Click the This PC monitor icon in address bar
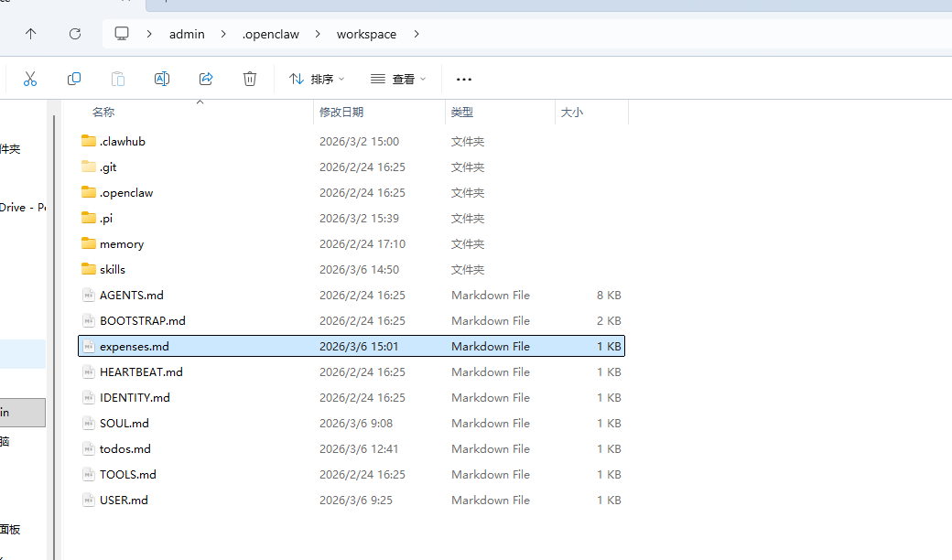This screenshot has width=952, height=560. click(x=122, y=34)
